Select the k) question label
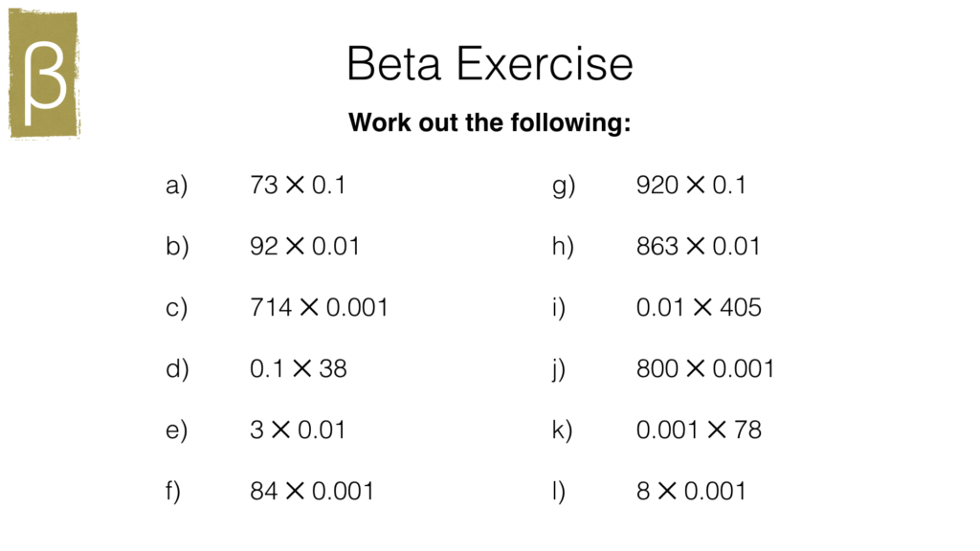The image size is (980, 551). point(562,430)
